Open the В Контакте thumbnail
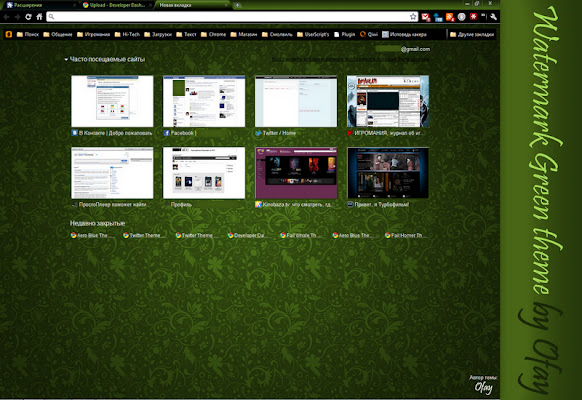The width and height of the screenshot is (582, 400). coord(112,101)
